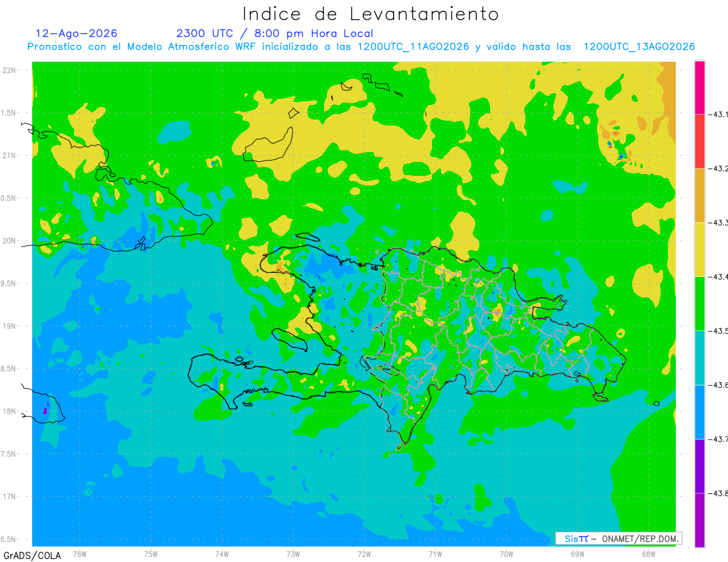Click the pink legend swatch above -43.1
The height and width of the screenshot is (562, 728).
pyautogui.click(x=699, y=87)
